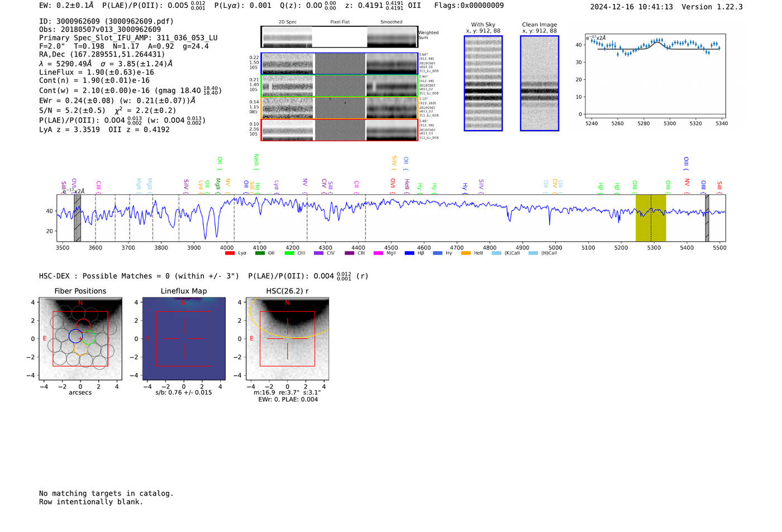Select the "s/b: 0.76 +/- 0.015" caption
Screen dimensions: 782x532
pyautogui.click(x=184, y=392)
